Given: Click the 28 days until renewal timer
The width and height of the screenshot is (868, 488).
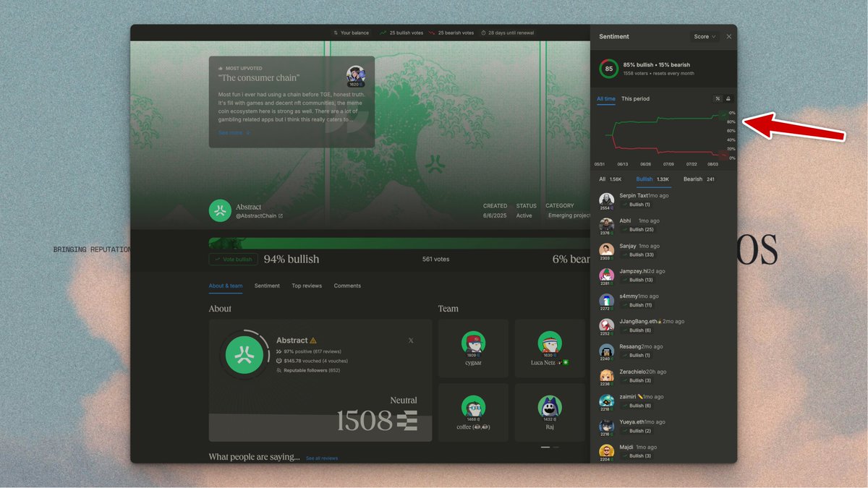Looking at the screenshot, I should pyautogui.click(x=507, y=33).
